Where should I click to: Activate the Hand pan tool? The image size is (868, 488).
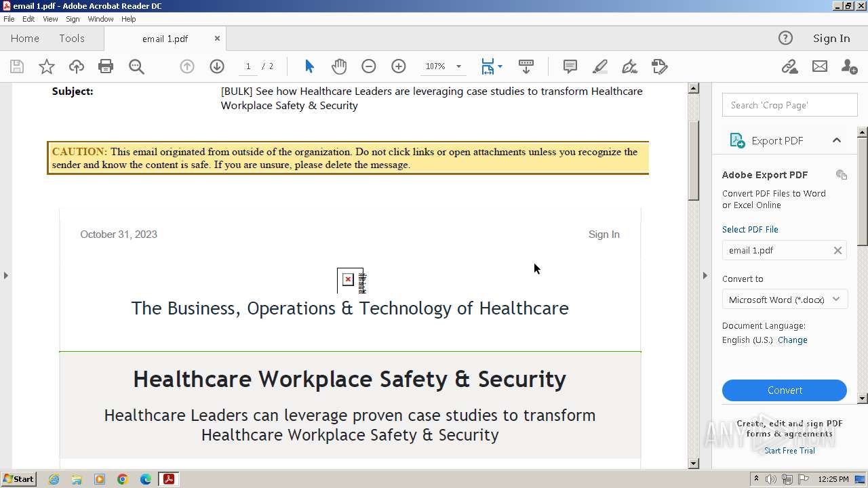339,66
